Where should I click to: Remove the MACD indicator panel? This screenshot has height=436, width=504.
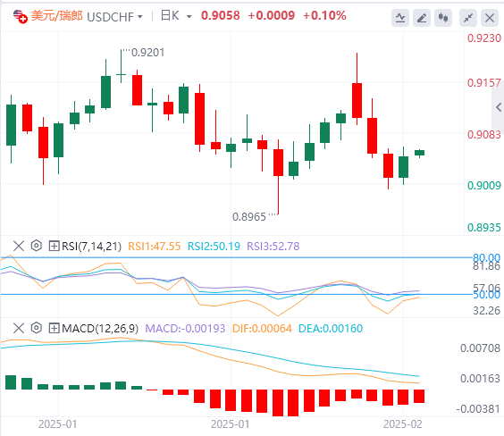click(x=19, y=329)
